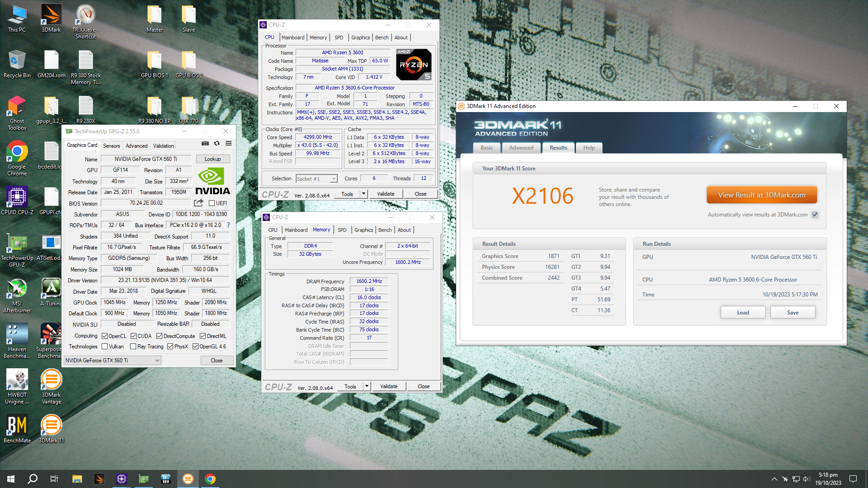Viewport: 868px width, 488px height.
Task: Click BIOS Version field in GPU-Z
Action: pyautogui.click(x=146, y=203)
